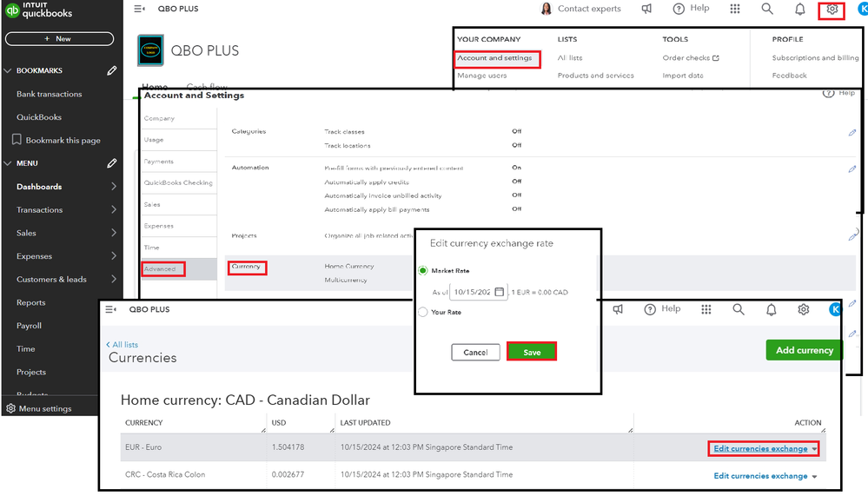
Task: Click the Bookmark this page icon
Action: point(17,140)
